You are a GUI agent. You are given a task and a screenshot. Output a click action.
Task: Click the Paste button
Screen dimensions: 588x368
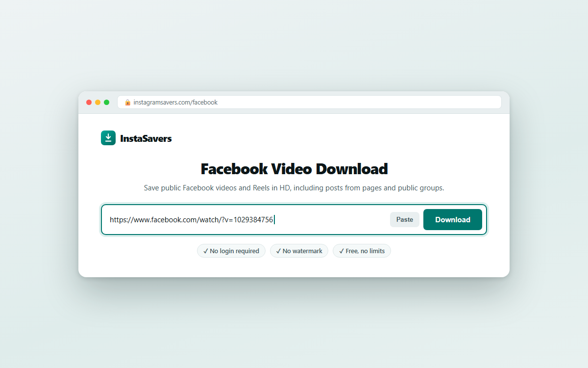405,220
